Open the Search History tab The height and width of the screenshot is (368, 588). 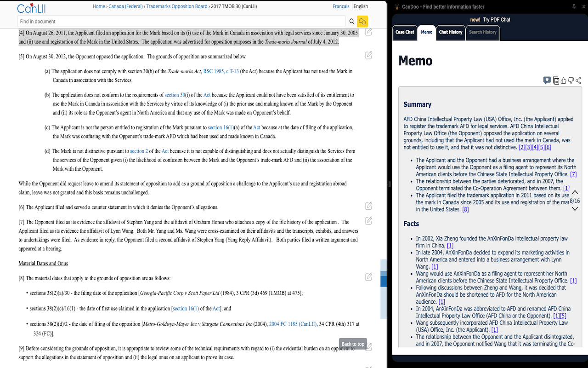[482, 32]
